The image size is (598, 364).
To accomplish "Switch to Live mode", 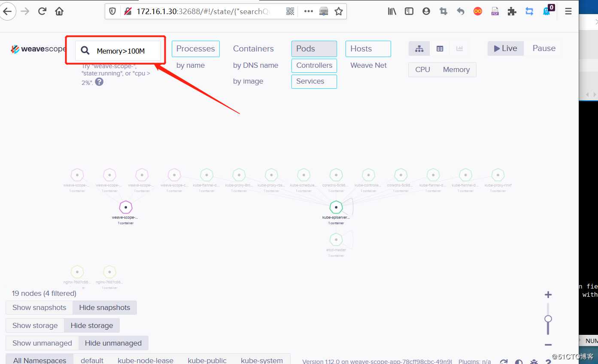I will pos(505,48).
